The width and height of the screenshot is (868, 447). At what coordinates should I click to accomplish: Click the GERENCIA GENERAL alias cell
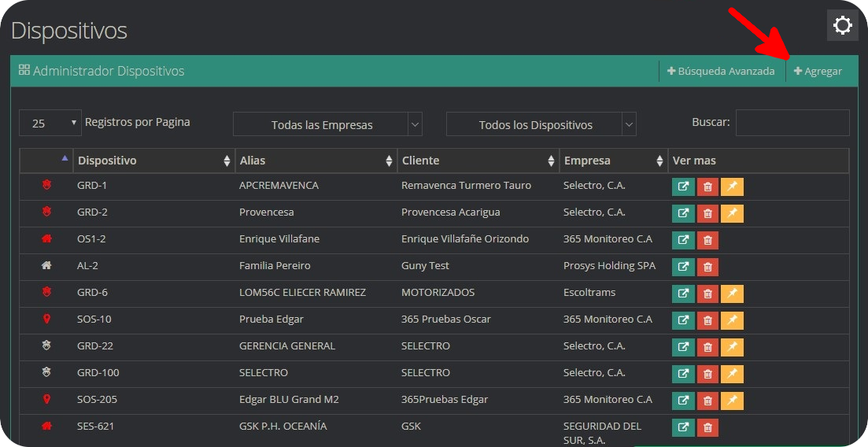pos(287,345)
